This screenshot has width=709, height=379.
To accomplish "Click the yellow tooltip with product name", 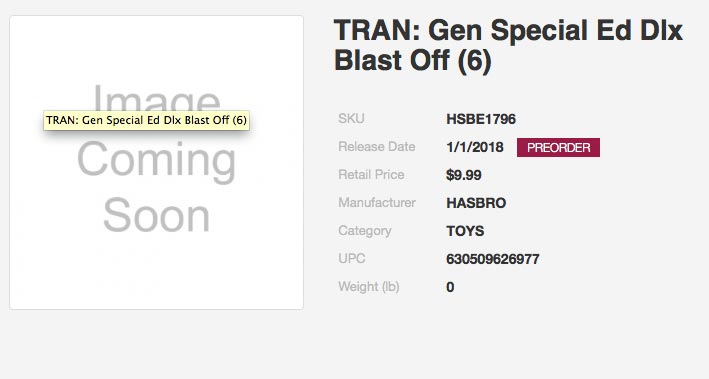I will (147, 120).
